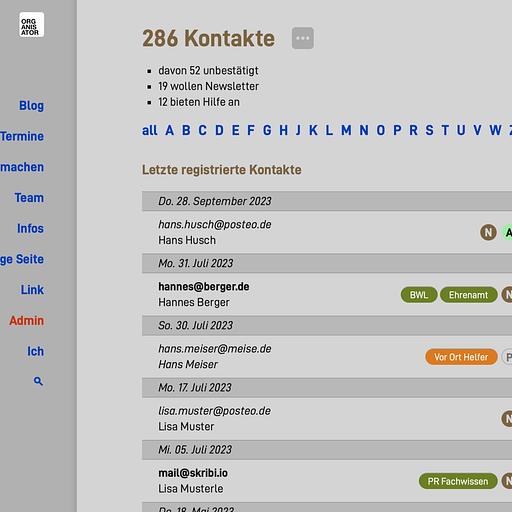Click the Ich sidebar link
This screenshot has height=512, width=512.
coord(35,351)
